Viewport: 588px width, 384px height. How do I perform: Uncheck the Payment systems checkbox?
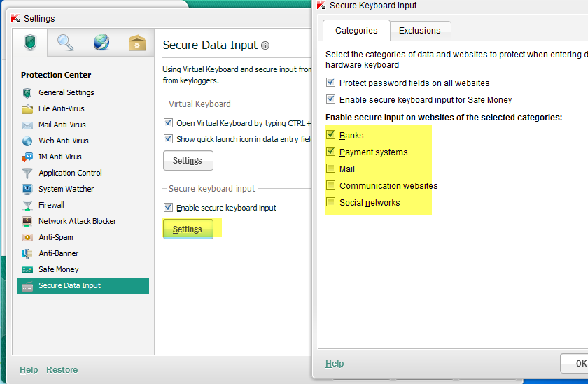[x=330, y=151]
